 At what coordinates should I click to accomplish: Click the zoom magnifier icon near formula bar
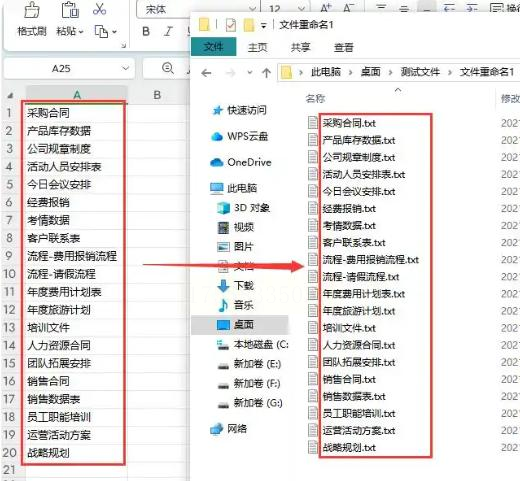pyautogui.click(x=168, y=68)
